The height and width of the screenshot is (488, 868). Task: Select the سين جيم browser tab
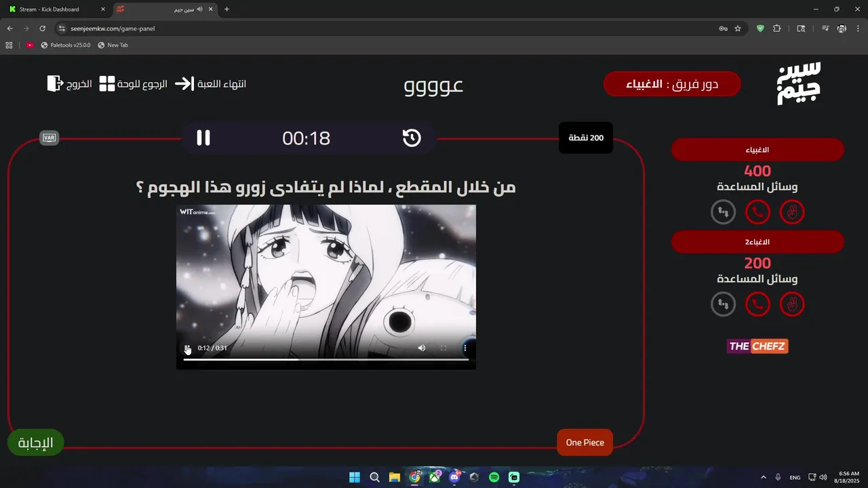(165, 9)
